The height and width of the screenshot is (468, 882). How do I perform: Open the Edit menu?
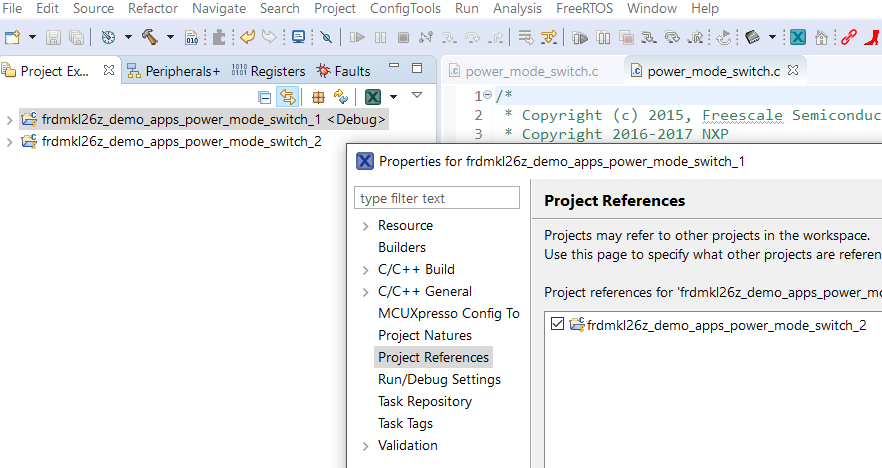click(47, 8)
